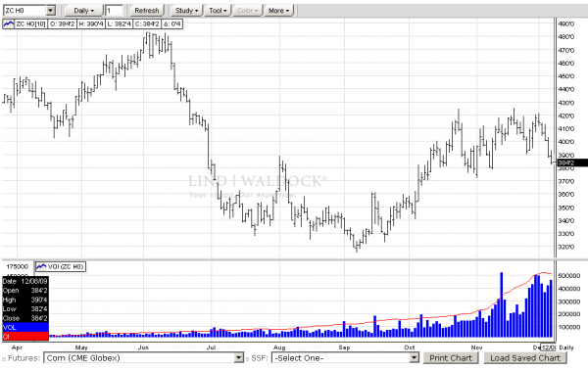Click the 320'0 price axis label
Viewport: 588px width, 370px height.
click(565, 247)
